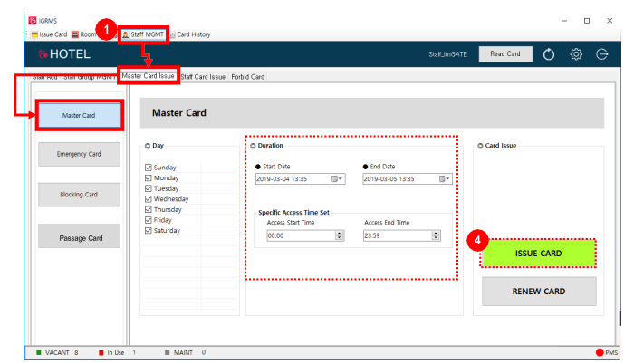Click the Start Date field value
634x364 pixels.
282,178
